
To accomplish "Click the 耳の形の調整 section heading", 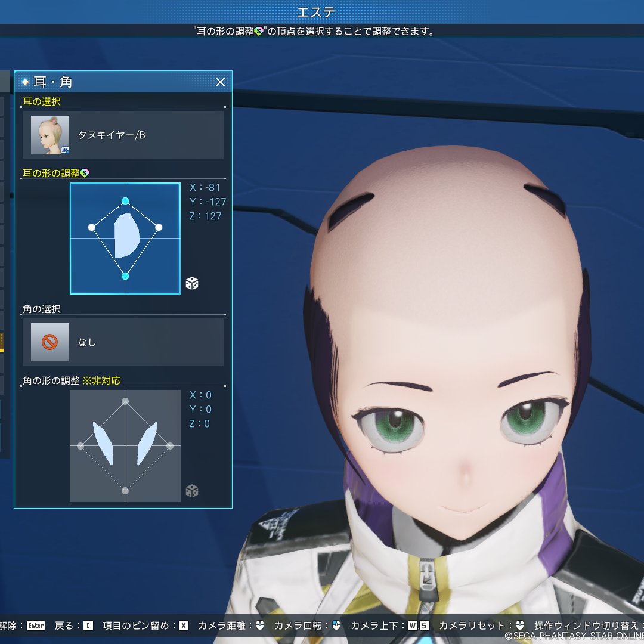I will point(51,174).
